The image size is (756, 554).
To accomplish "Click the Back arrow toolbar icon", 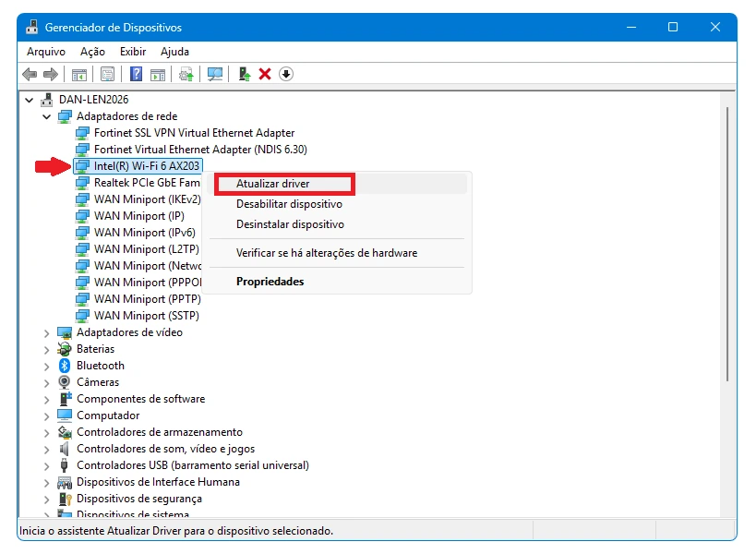I will click(x=30, y=74).
